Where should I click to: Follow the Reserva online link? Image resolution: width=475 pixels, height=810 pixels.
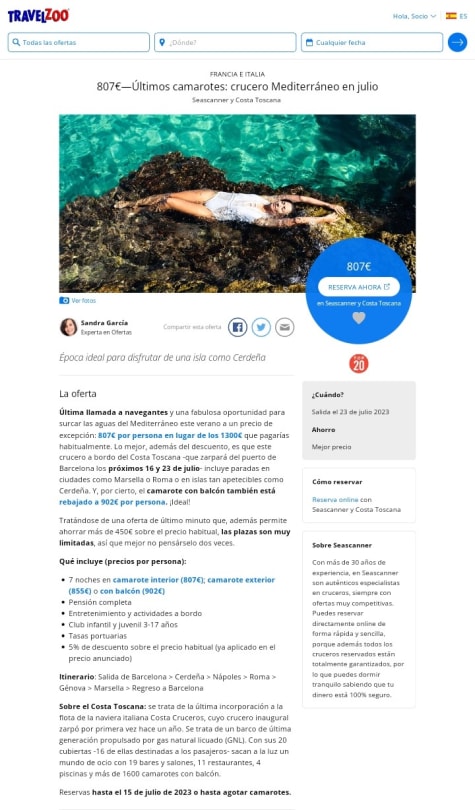[x=335, y=500]
